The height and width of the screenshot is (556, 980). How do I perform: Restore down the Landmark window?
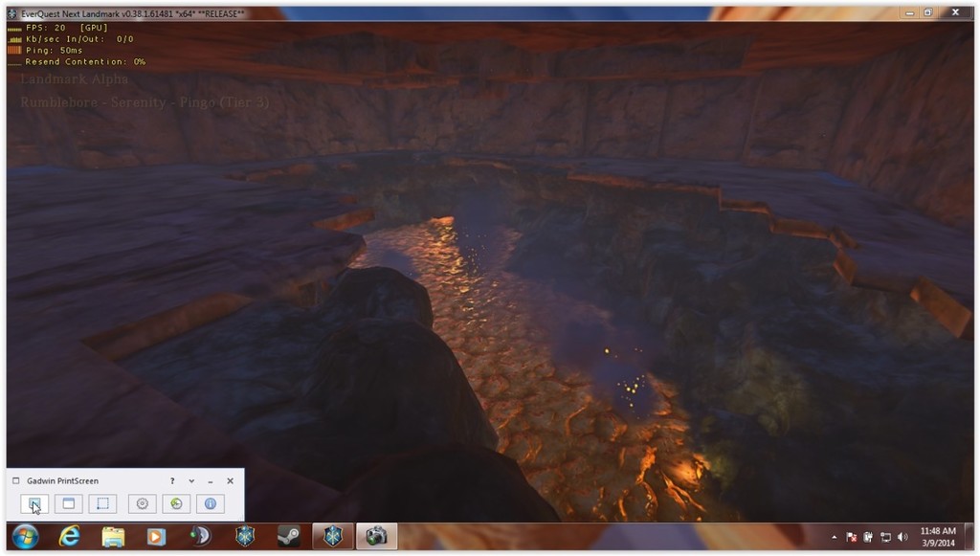click(928, 13)
